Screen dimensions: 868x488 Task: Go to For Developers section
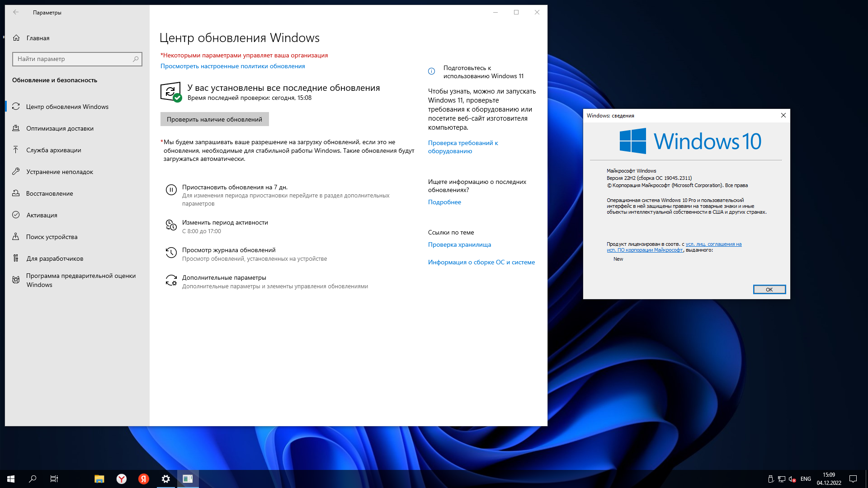[55, 259]
